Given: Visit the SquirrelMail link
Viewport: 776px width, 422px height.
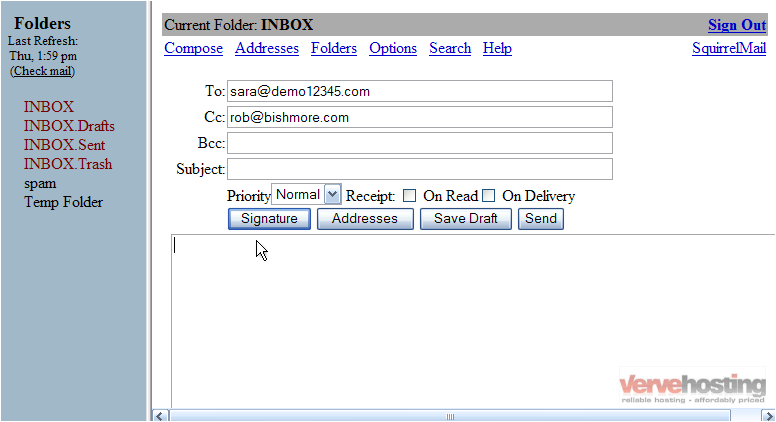Looking at the screenshot, I should (x=729, y=48).
